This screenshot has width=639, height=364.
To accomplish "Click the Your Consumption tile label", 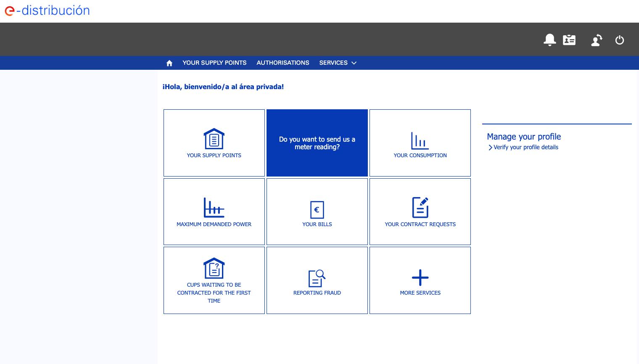I will 420,156.
